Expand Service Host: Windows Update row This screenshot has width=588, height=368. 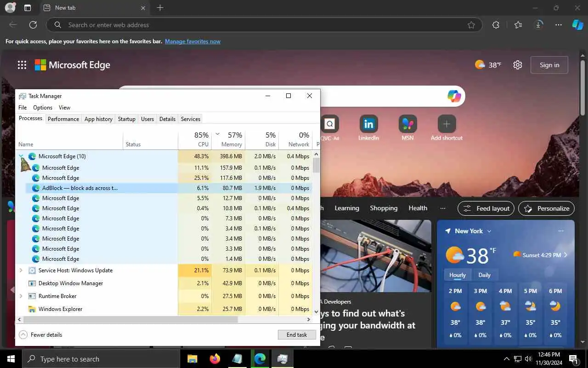click(21, 270)
